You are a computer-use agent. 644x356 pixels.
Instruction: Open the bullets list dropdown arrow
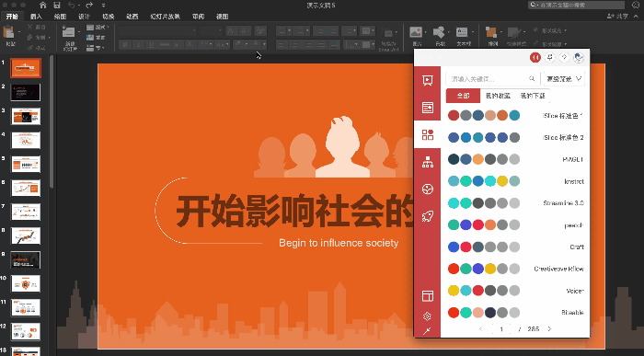click(289, 30)
